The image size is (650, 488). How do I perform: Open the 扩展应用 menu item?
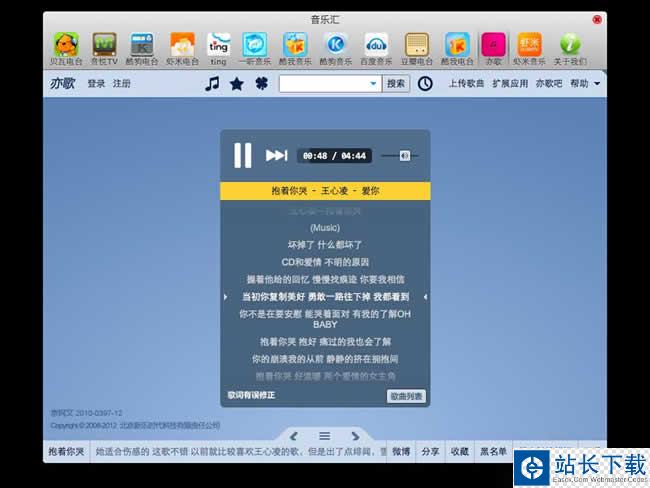click(x=509, y=84)
